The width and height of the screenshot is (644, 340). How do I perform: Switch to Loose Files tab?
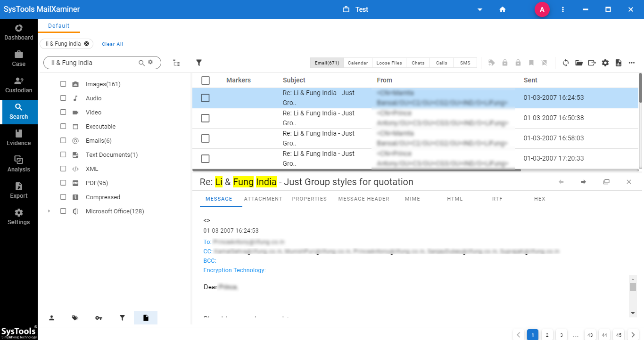click(x=389, y=63)
